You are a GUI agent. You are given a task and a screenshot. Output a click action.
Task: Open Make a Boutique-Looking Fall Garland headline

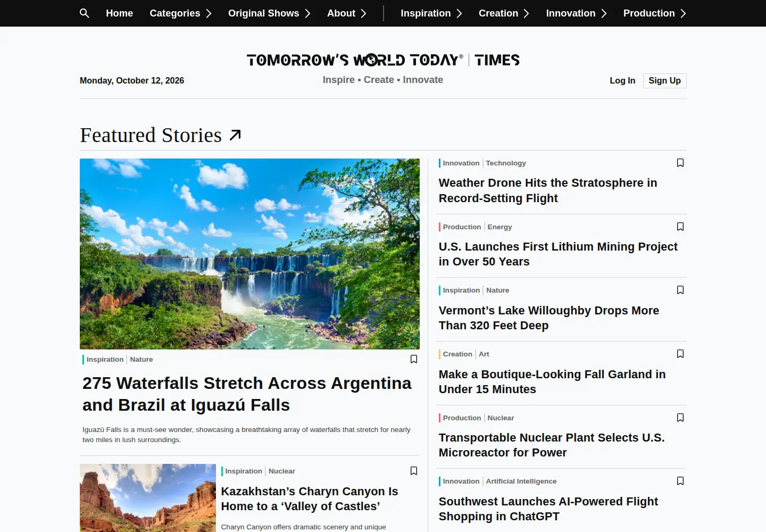pyautogui.click(x=552, y=381)
